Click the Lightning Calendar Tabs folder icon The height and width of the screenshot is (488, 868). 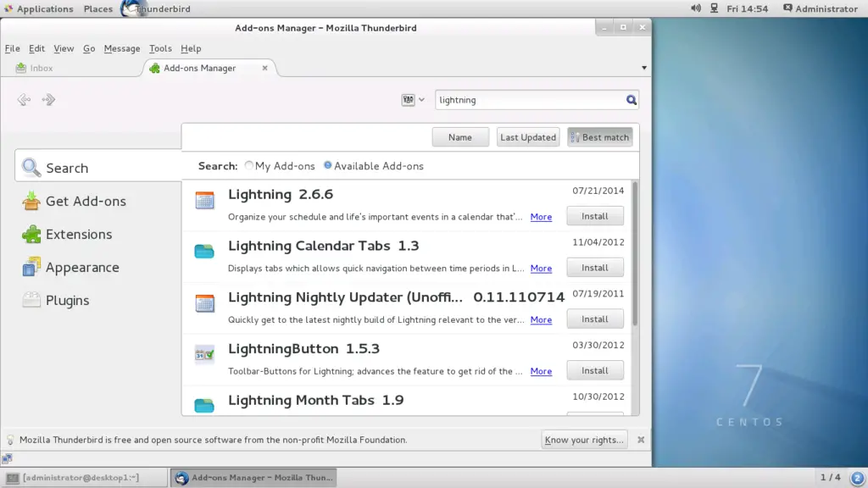(204, 251)
